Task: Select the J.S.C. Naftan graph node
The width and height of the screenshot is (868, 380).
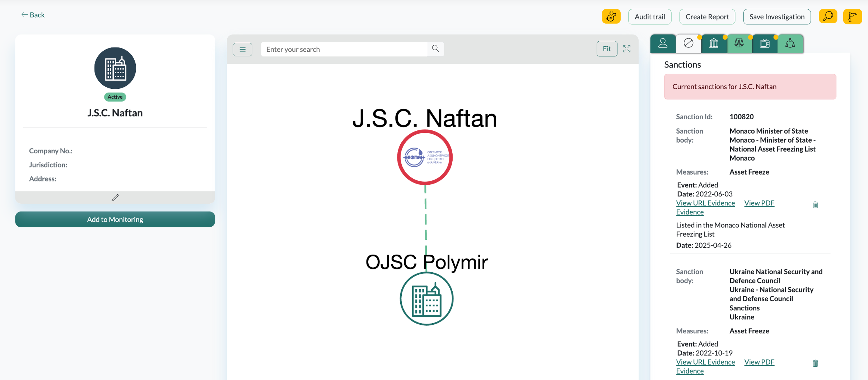Action: tap(425, 157)
